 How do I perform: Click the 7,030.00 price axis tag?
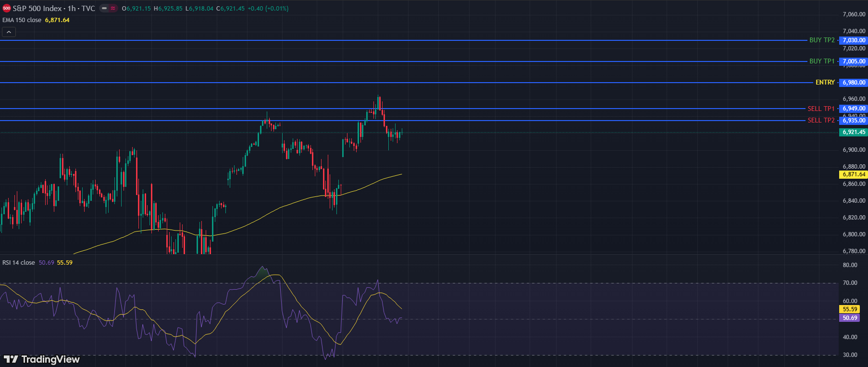tap(854, 40)
